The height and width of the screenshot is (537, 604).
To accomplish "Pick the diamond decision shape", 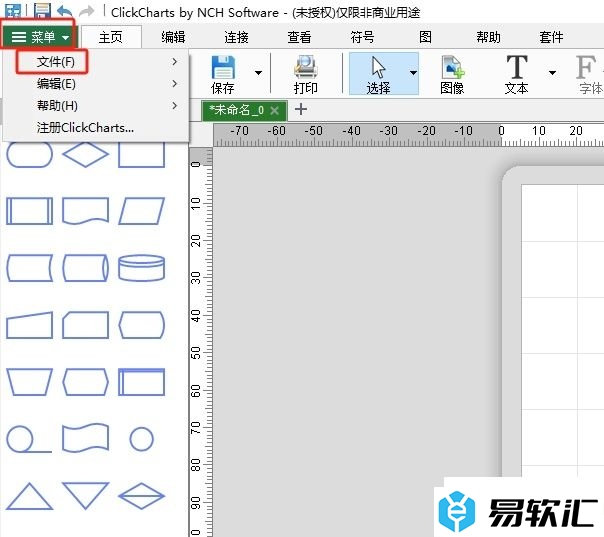I will click(86, 154).
